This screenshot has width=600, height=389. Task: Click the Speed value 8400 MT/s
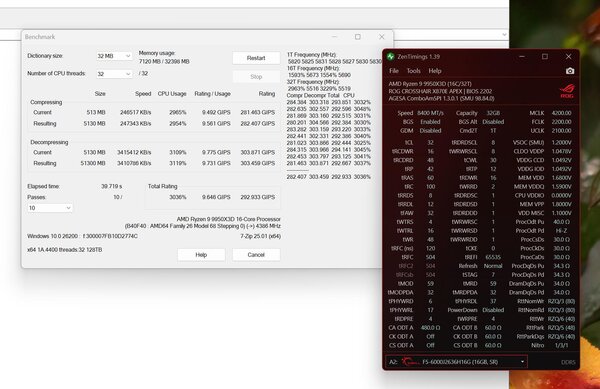pos(430,113)
